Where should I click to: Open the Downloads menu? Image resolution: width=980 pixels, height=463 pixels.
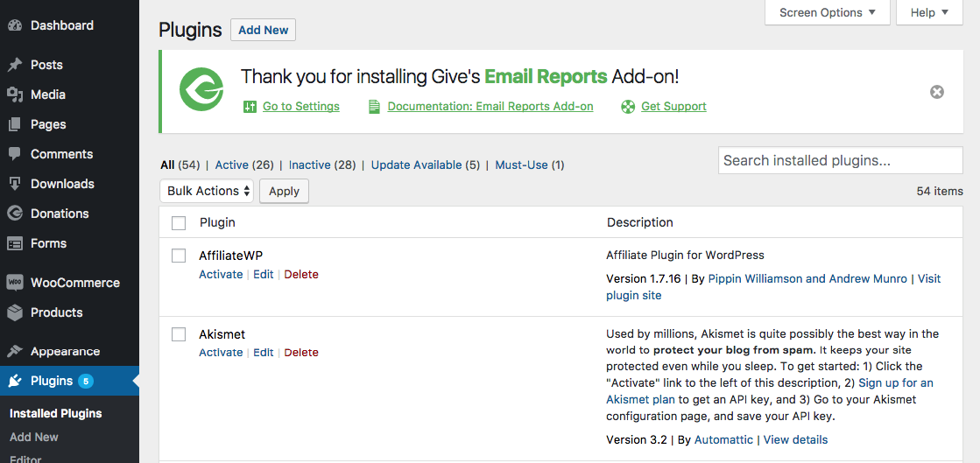point(62,184)
